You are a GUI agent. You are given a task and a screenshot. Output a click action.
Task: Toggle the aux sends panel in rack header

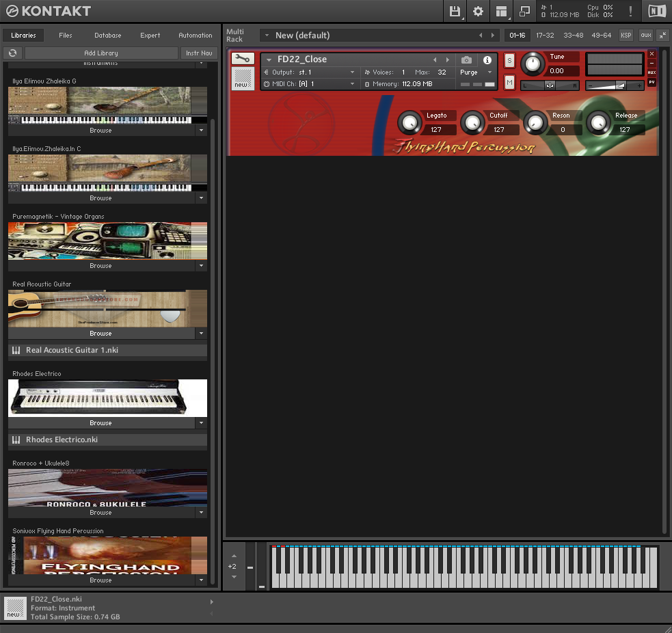(x=646, y=35)
